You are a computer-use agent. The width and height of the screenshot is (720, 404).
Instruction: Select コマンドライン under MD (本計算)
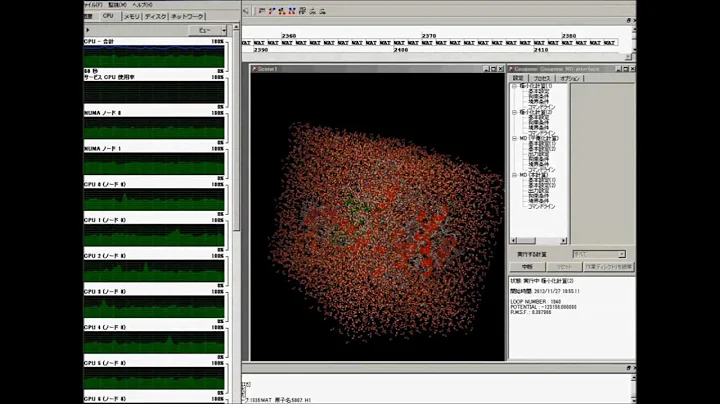point(541,207)
